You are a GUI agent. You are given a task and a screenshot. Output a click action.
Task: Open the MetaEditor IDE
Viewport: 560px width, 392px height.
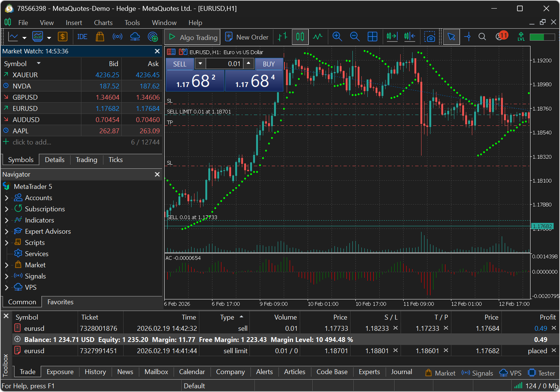point(82,37)
